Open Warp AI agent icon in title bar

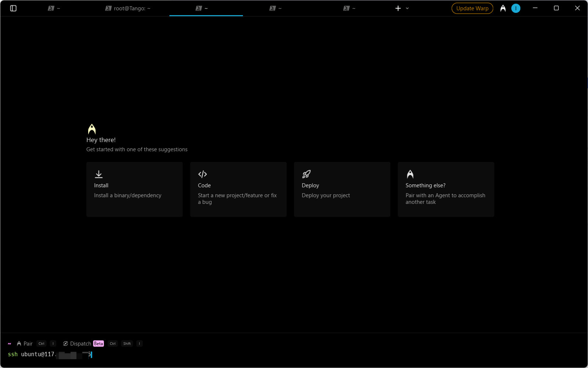tap(503, 8)
